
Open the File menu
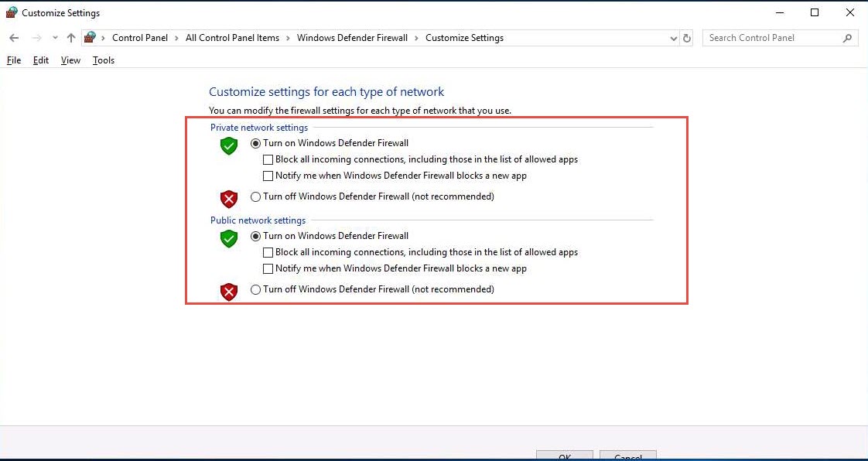tap(14, 60)
